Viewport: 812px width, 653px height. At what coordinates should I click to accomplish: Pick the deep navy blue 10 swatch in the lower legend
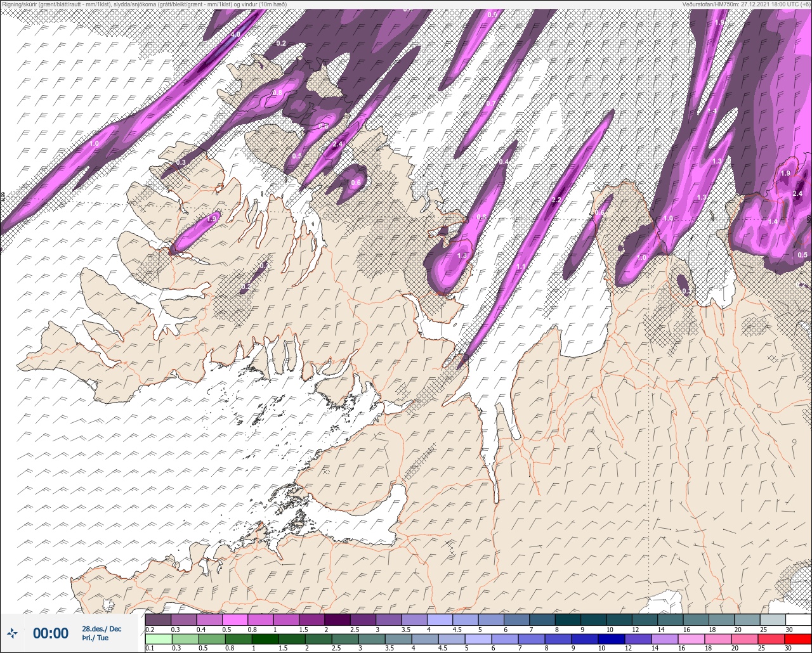pyautogui.click(x=612, y=639)
